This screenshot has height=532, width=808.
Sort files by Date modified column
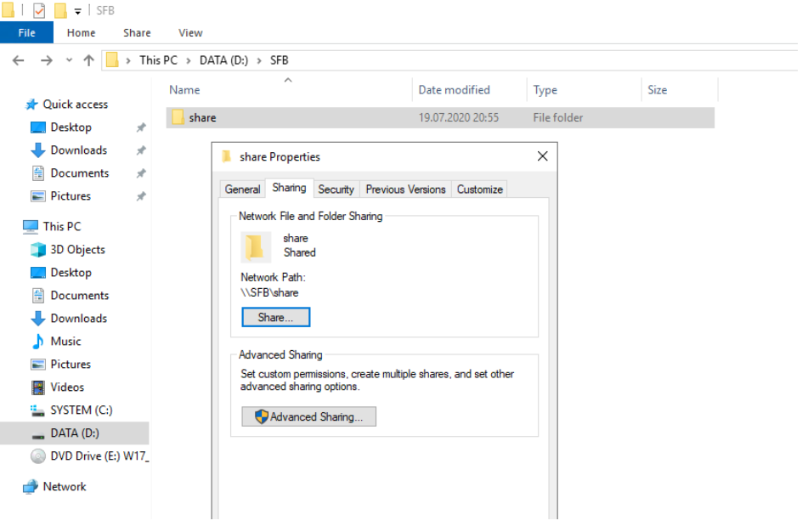(454, 90)
